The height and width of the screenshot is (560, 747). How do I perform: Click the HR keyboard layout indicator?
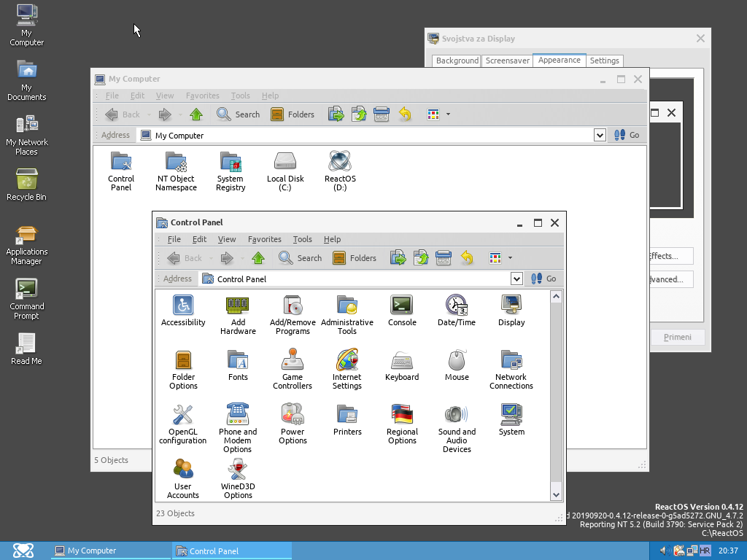[x=705, y=551]
